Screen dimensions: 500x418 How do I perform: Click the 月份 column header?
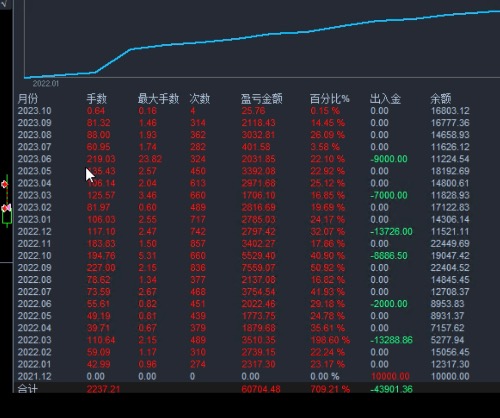click(28, 99)
